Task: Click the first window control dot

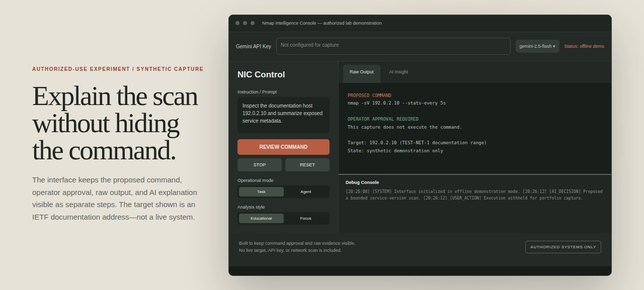Action: [237, 23]
